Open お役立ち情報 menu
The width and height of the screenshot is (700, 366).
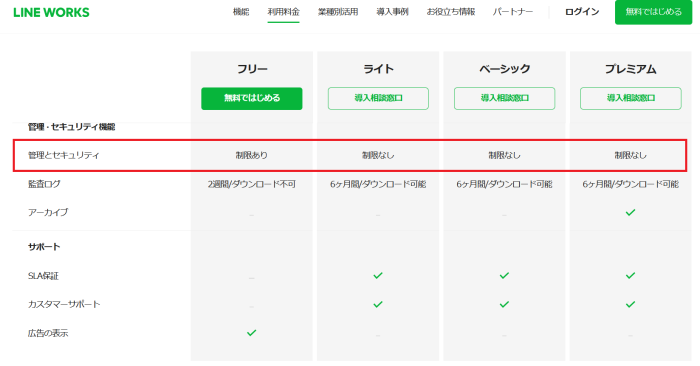click(450, 12)
